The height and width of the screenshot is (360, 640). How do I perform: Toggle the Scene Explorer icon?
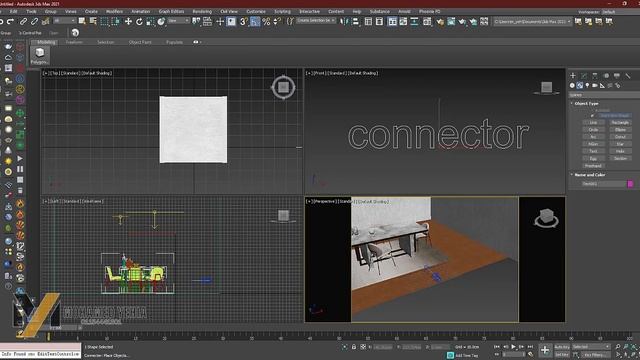click(368, 21)
